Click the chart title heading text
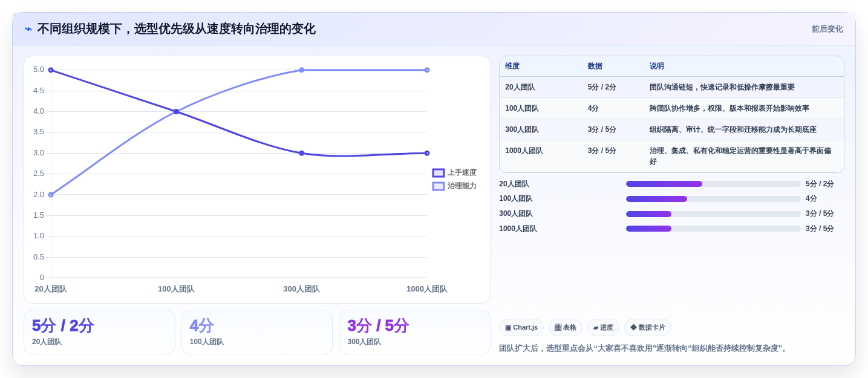Viewport: 868px width, 378px height. point(177,29)
